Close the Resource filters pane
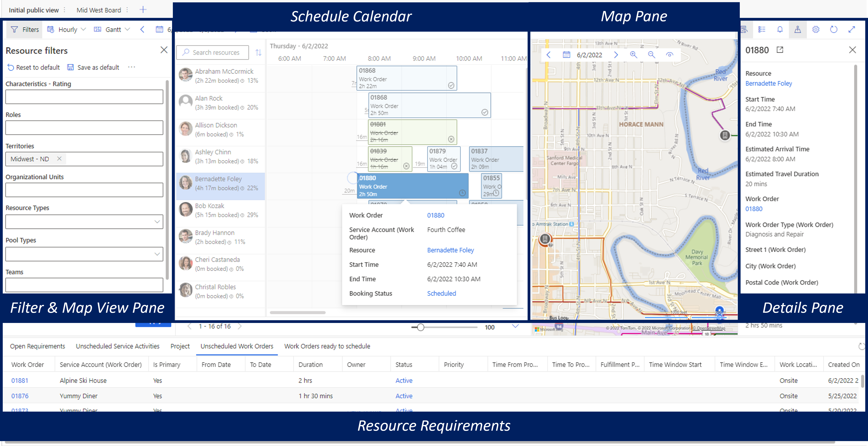The image size is (868, 446). (x=164, y=50)
